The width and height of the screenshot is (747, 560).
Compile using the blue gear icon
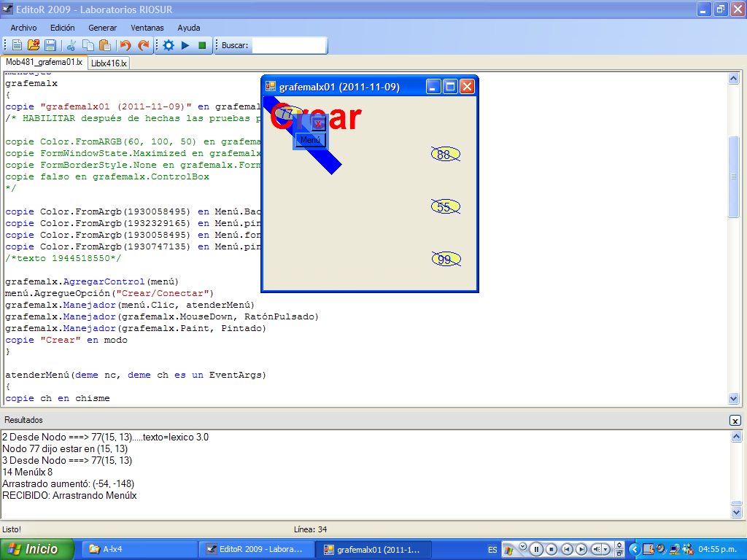169,45
